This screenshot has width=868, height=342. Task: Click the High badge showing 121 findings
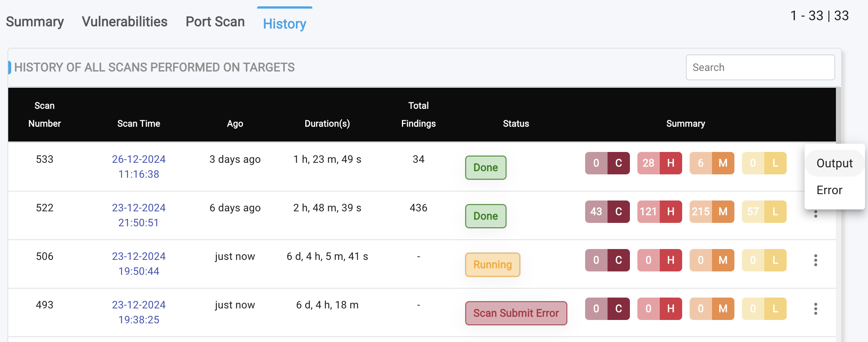[x=659, y=212]
